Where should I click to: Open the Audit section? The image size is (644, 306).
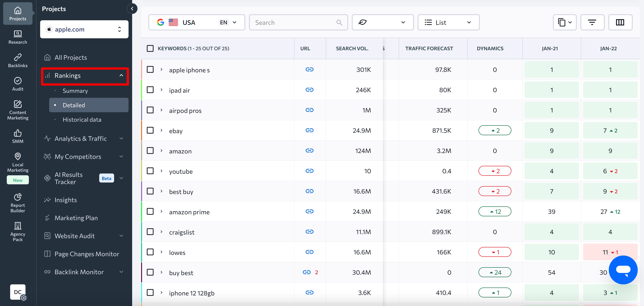18,84
